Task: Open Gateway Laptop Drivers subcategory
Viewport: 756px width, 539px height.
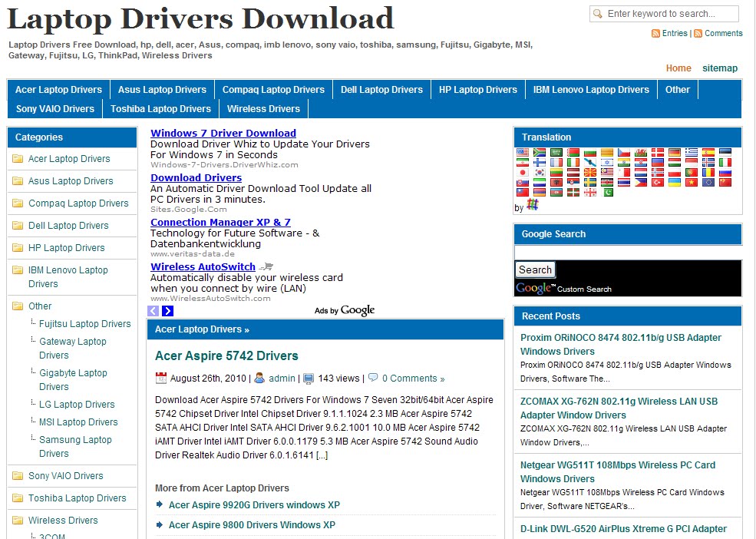Action: tap(73, 348)
